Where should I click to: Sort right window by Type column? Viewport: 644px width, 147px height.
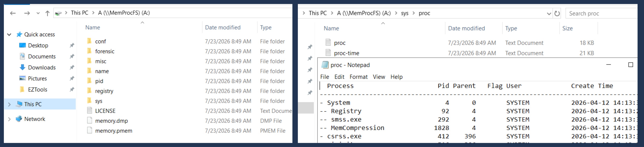[x=511, y=29]
